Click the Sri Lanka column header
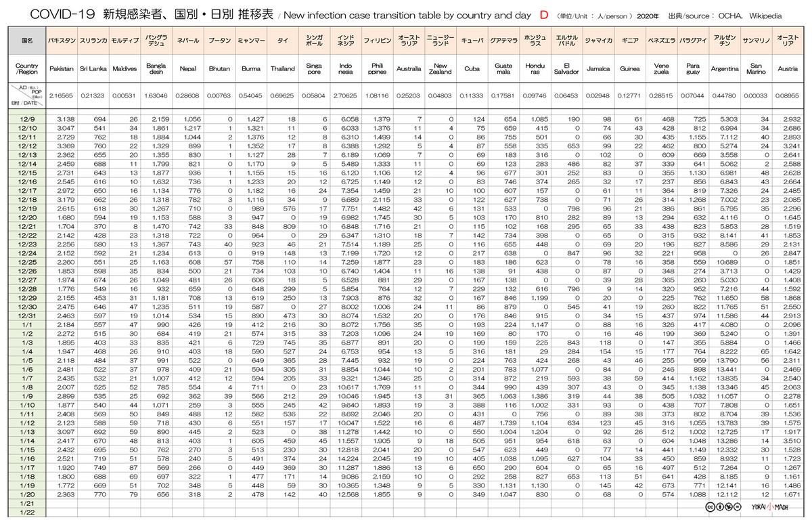812x522 pixels. point(92,69)
